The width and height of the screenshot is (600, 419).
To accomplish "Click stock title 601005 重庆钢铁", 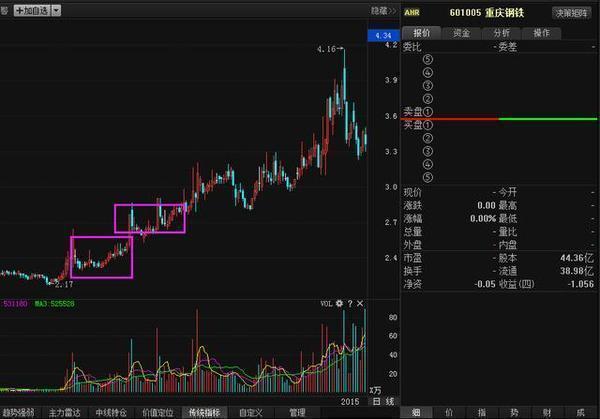I will tap(487, 13).
